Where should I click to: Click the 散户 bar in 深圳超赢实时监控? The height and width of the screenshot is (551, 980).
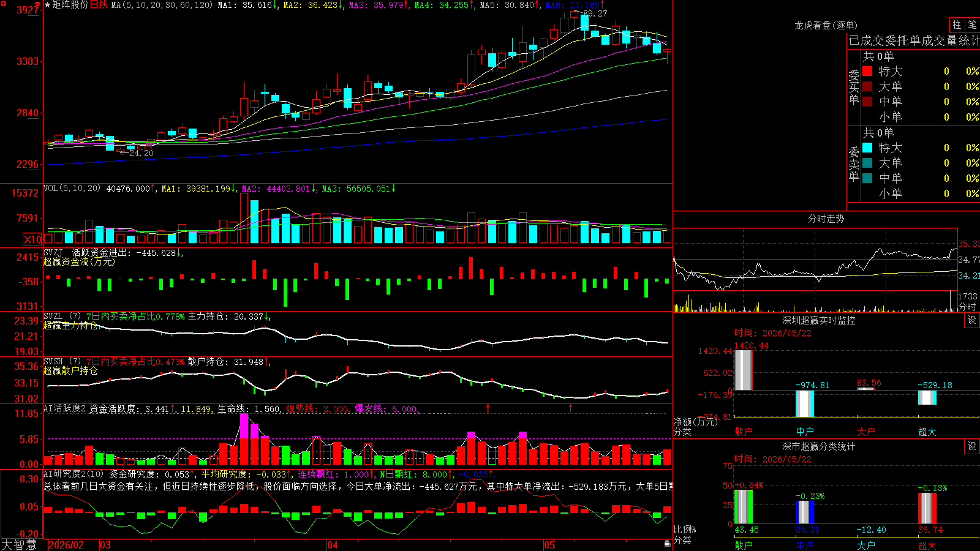click(x=744, y=370)
